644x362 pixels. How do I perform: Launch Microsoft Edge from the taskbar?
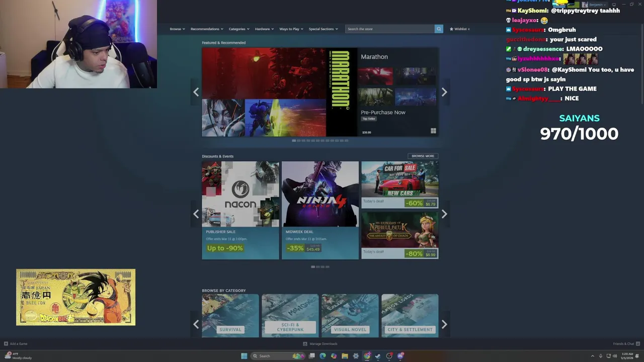[x=323, y=356]
